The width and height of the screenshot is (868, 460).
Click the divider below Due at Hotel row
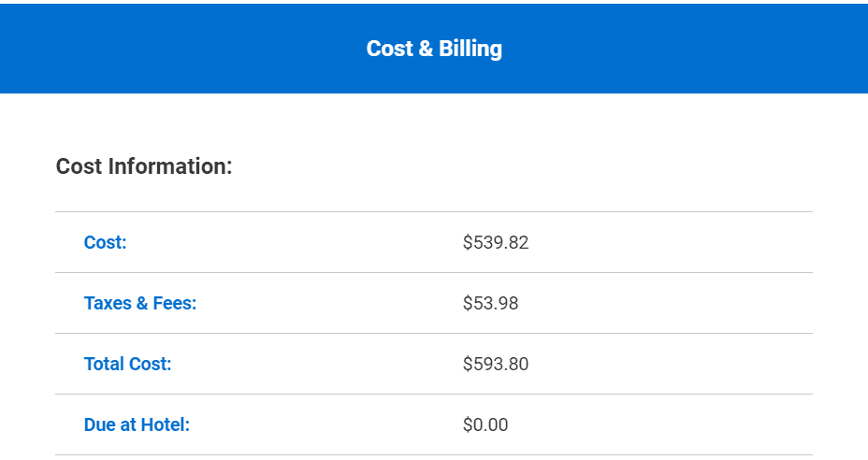434,455
